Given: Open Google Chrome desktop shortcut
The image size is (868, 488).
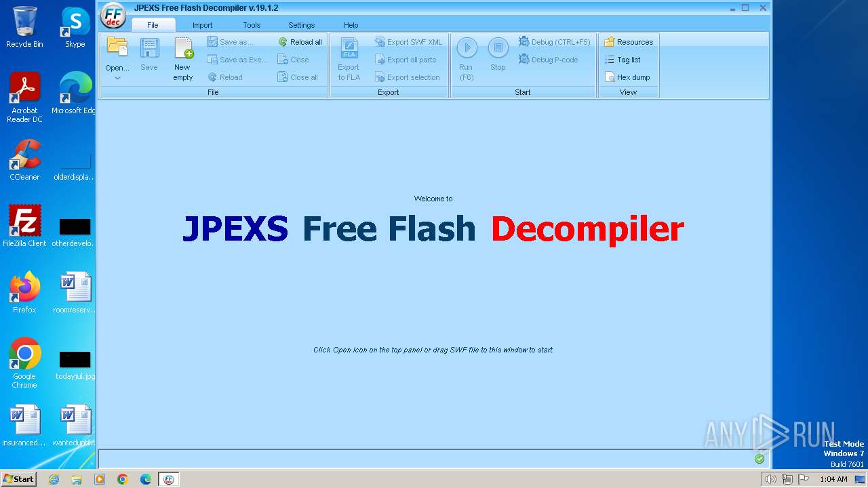Looking at the screenshot, I should (x=24, y=363).
